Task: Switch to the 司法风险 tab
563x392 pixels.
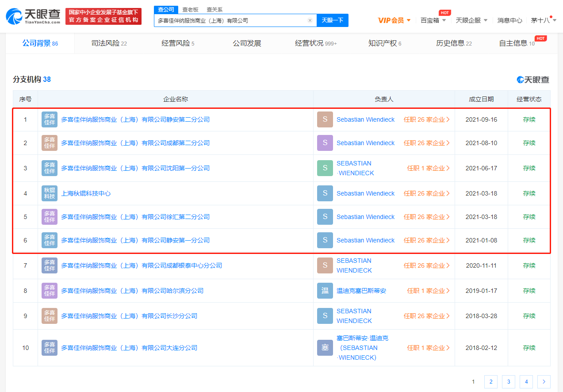Action: pyautogui.click(x=109, y=43)
